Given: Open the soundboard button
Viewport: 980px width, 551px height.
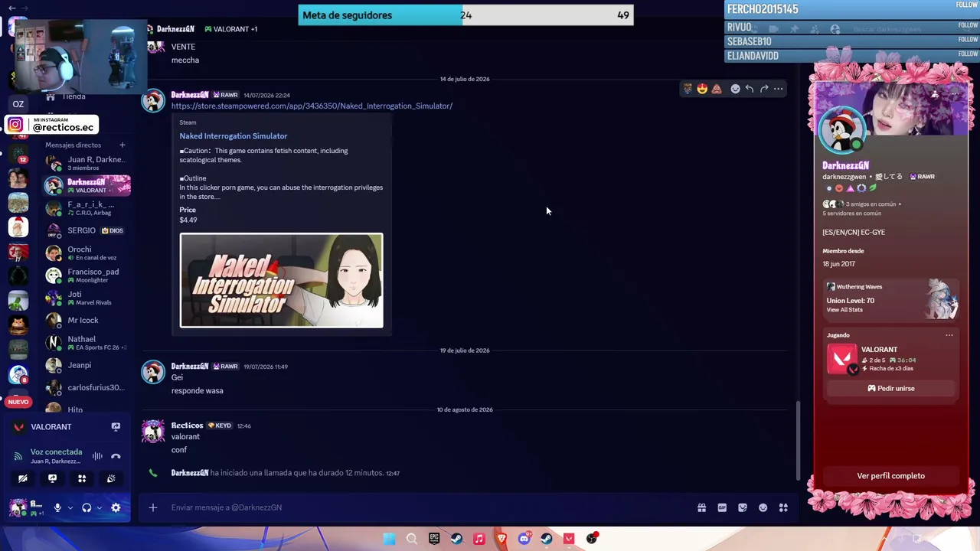Looking at the screenshot, I should tap(111, 478).
